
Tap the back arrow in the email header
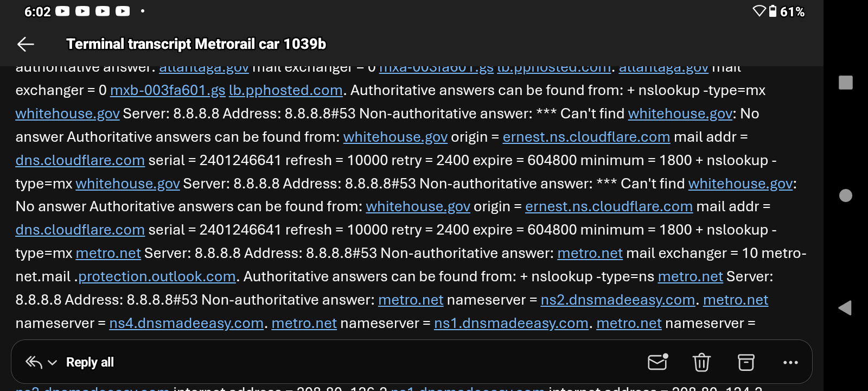tap(25, 44)
